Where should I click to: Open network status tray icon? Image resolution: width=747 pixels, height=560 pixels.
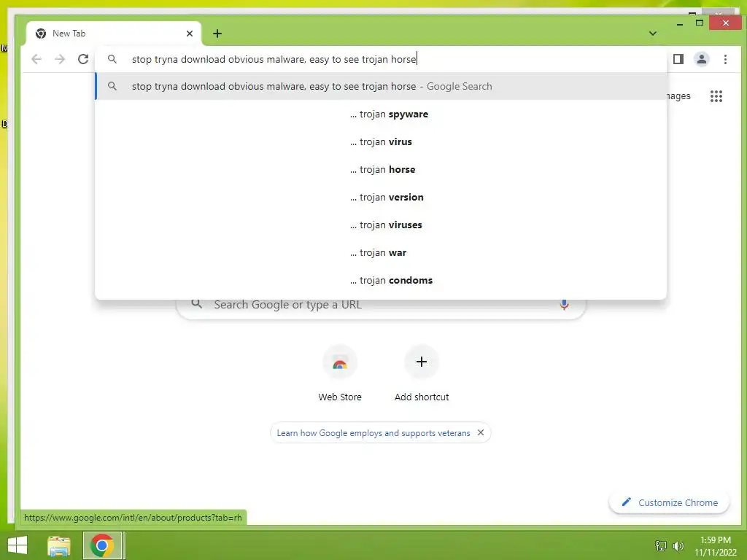[x=661, y=545]
